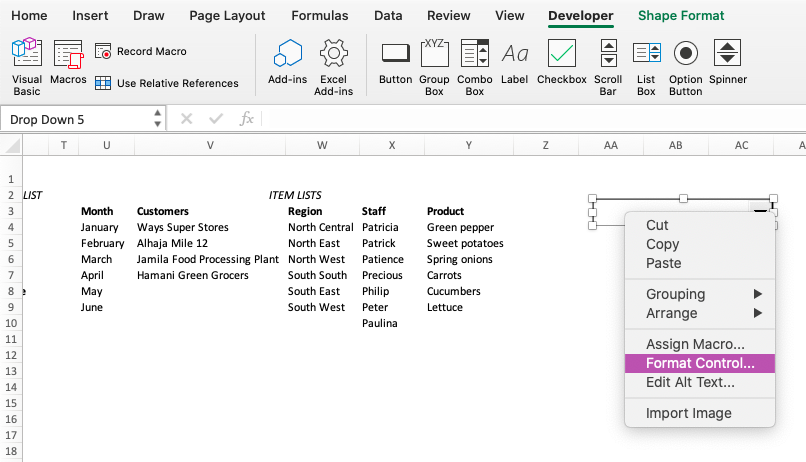This screenshot has width=806, height=462.
Task: Open the Macros dialog
Action: [x=68, y=62]
